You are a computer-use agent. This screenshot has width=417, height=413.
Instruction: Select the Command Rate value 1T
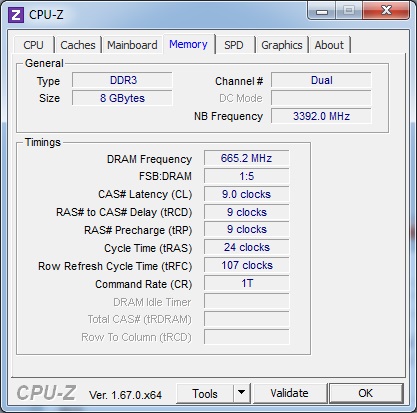tap(247, 284)
